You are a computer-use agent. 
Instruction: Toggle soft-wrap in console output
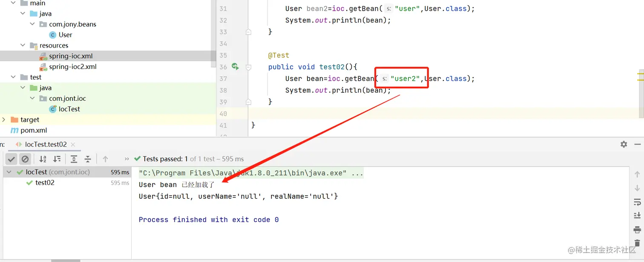[x=637, y=202]
